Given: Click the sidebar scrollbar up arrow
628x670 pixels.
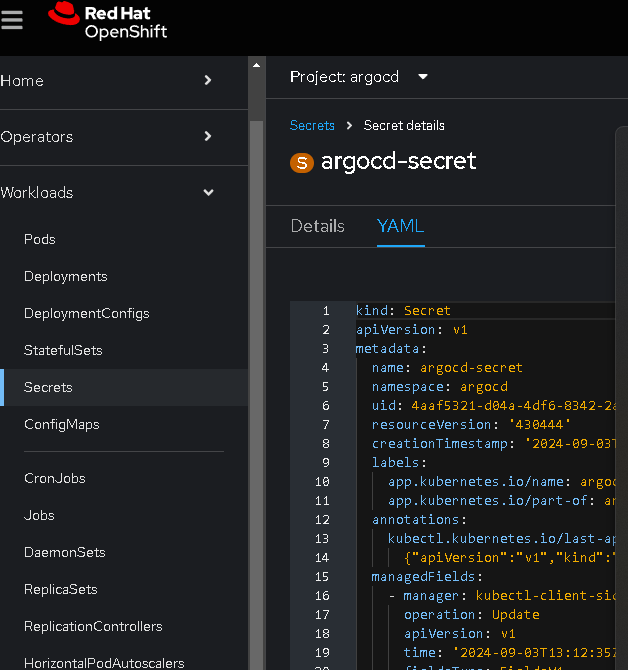Looking at the screenshot, I should 256,65.
